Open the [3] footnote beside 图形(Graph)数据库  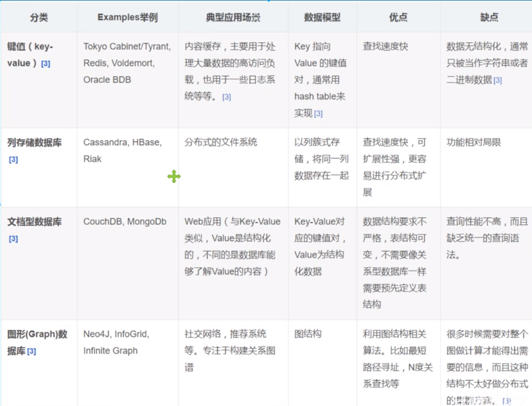[32, 351]
